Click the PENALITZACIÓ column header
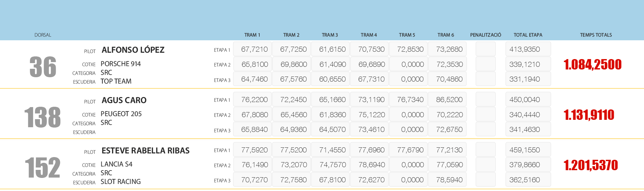The height and width of the screenshot is (191, 644). (485, 35)
